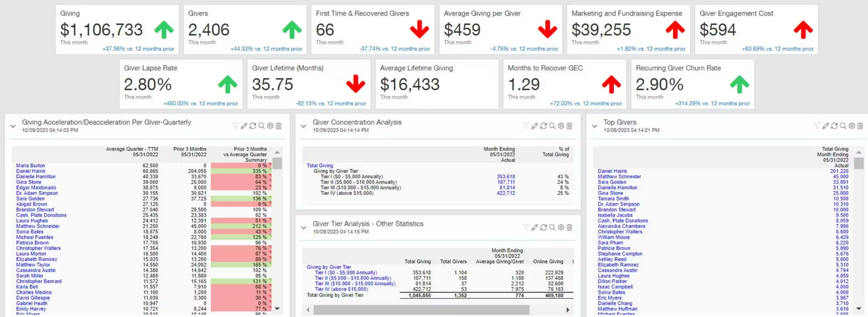This screenshot has width=868, height=317.
Task: Open settings for Giver Tier Analysis panel
Action: point(561,227)
